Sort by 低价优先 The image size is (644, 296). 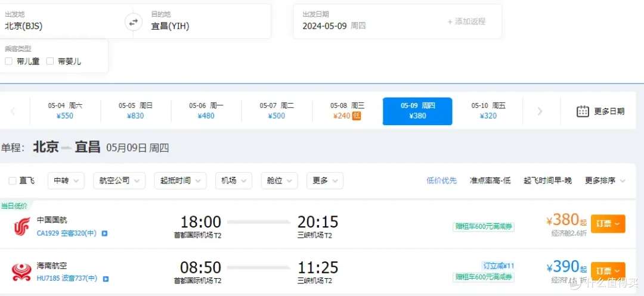tap(441, 180)
